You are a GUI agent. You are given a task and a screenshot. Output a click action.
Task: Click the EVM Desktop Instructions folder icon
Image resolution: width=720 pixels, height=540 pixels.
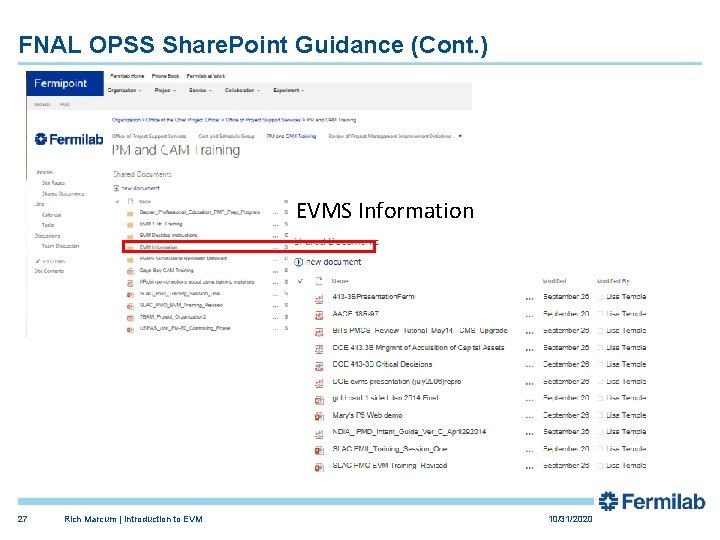130,236
